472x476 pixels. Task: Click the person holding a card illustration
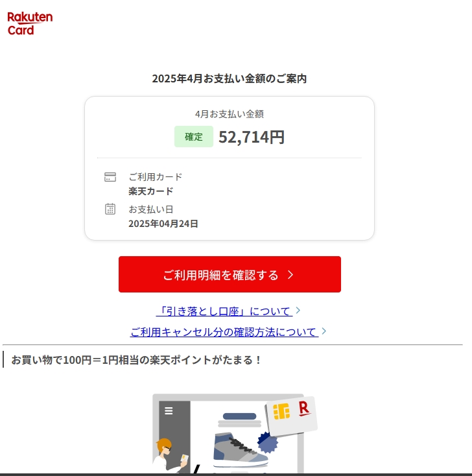[x=171, y=456]
